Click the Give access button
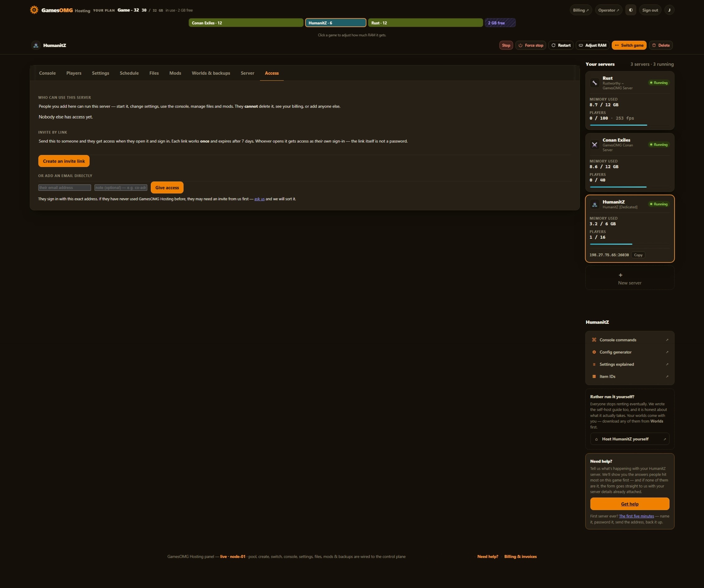This screenshot has height=588, width=704. [x=167, y=188]
